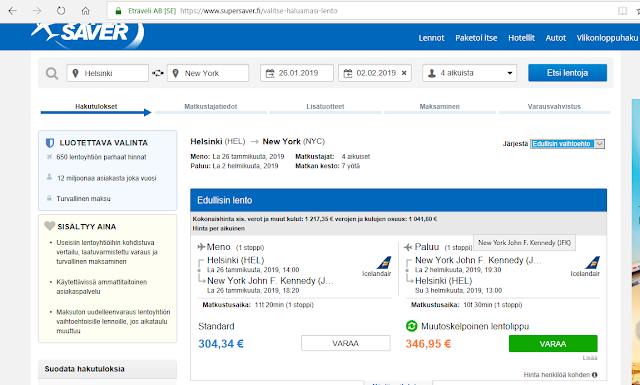This screenshot has height=385, width=640.
Task: Click the outbound Icelandair logo
Action: coord(377,267)
